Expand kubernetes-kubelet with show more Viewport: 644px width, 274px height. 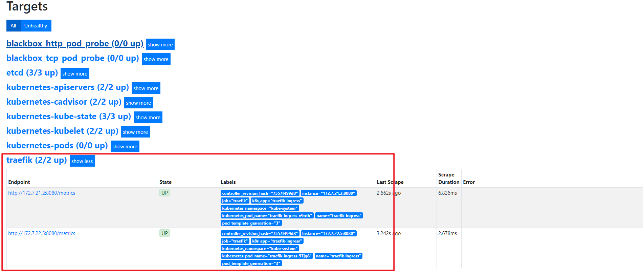coord(135,132)
